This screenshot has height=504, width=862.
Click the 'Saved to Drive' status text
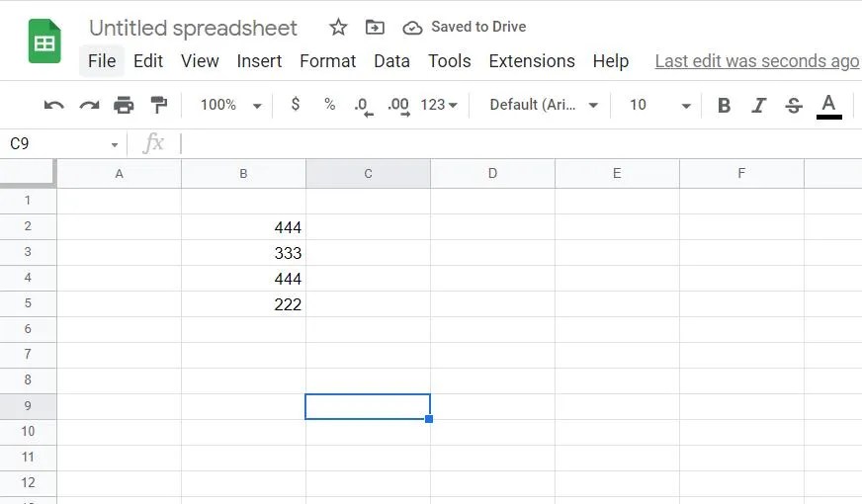478,27
